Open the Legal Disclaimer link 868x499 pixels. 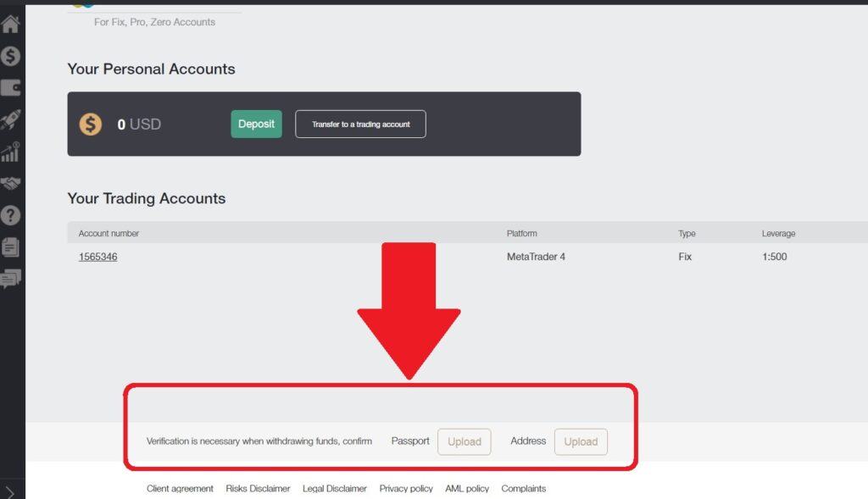[334, 489]
